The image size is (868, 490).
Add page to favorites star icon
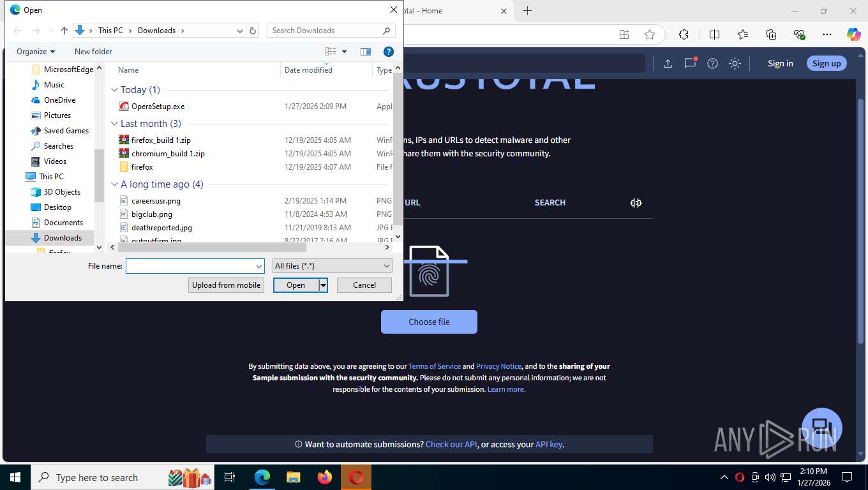tap(649, 34)
